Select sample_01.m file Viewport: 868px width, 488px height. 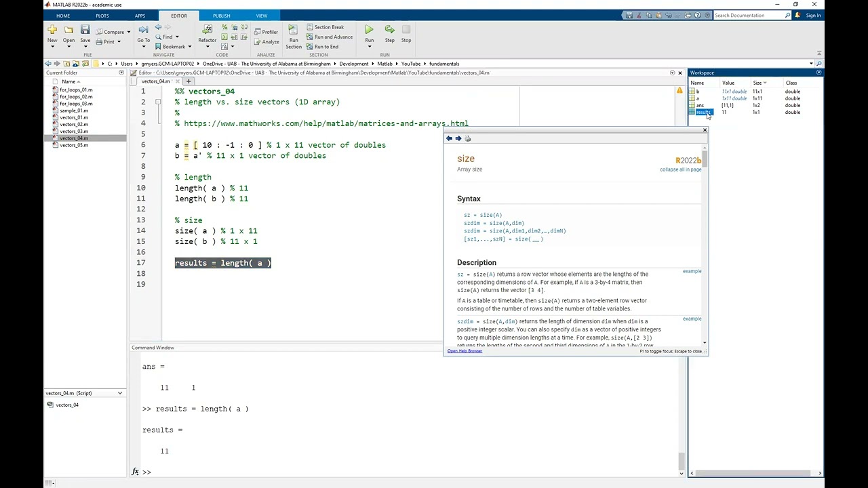pyautogui.click(x=74, y=110)
